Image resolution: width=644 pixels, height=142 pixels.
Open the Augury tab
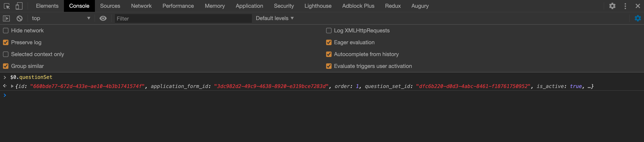click(x=420, y=6)
